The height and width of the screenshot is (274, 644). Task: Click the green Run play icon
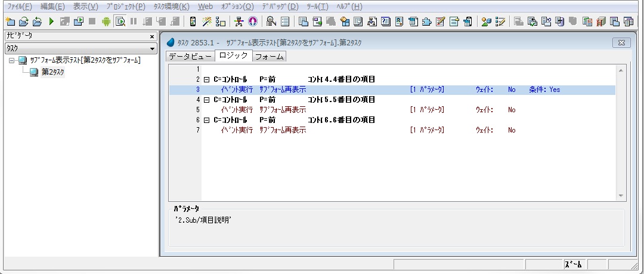pos(51,21)
